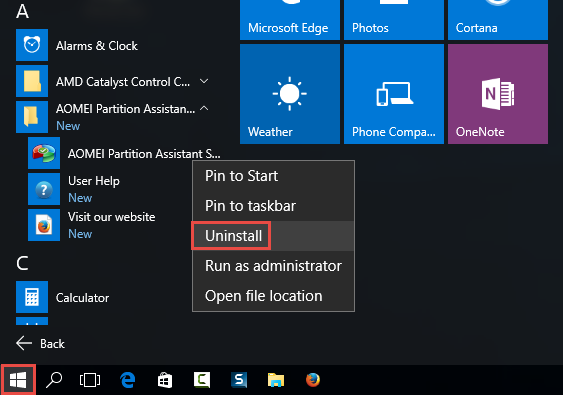Click the AOMEI Partition Assistant S... entry text
Screen dimensions: 563x395
(x=144, y=154)
